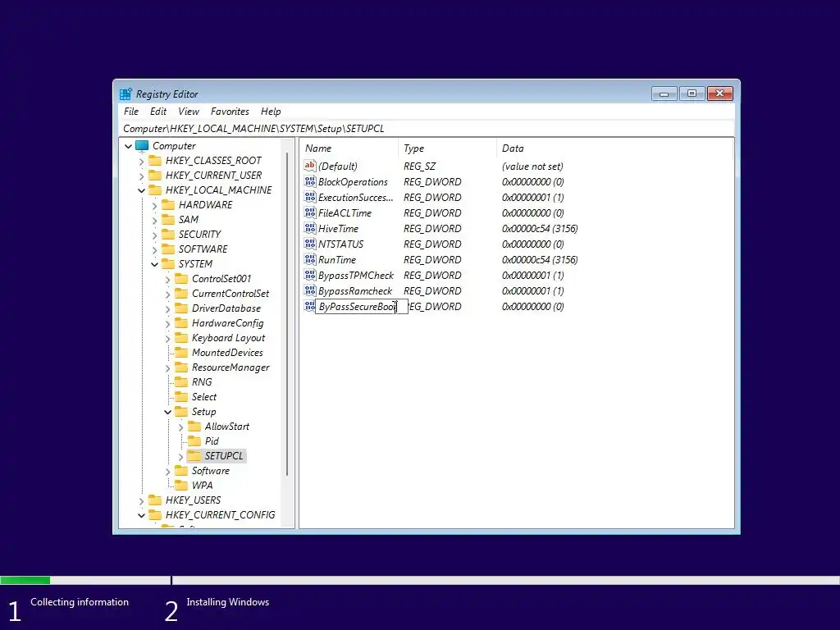This screenshot has width=840, height=630.
Task: Minimize the Registry Editor window
Action: pyautogui.click(x=664, y=94)
